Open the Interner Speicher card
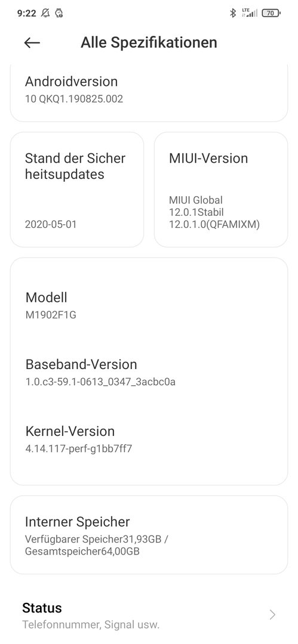Image resolution: width=298 pixels, height=644 pixels. coord(149,535)
